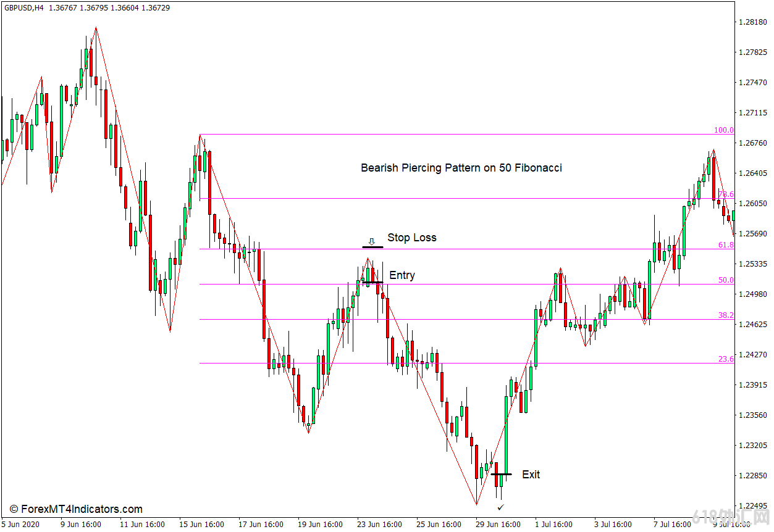Select the 50.0 Fibonacci level label
This screenshot has height=532, width=774.
point(725,280)
